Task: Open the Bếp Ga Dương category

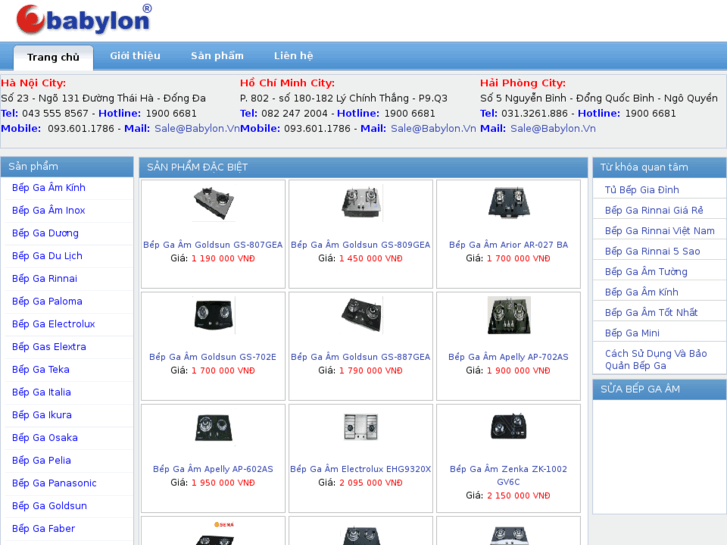Action: (x=45, y=233)
